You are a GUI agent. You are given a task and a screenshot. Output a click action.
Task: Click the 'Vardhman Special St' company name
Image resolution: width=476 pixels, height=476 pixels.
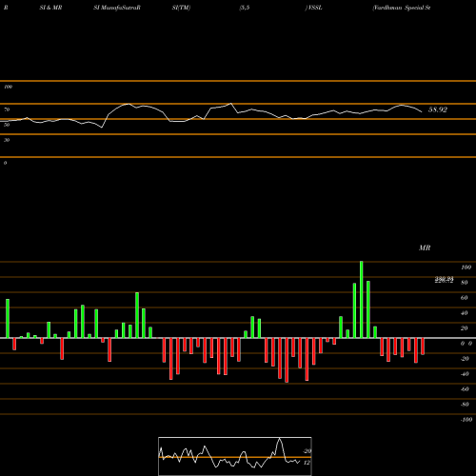(402, 8)
